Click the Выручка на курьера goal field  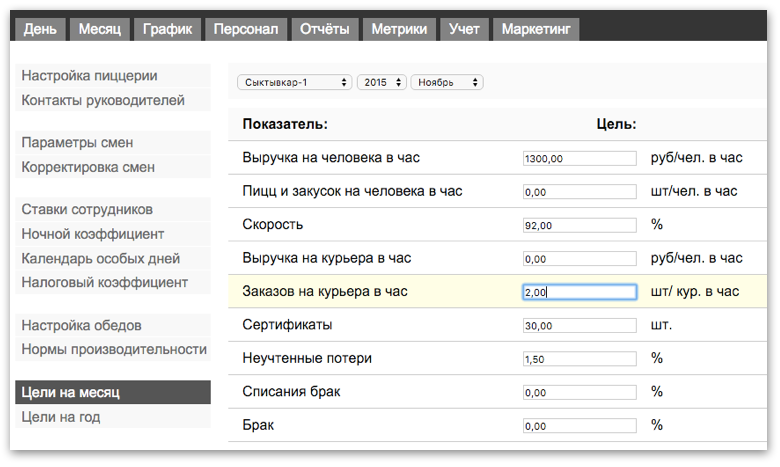pos(580,259)
